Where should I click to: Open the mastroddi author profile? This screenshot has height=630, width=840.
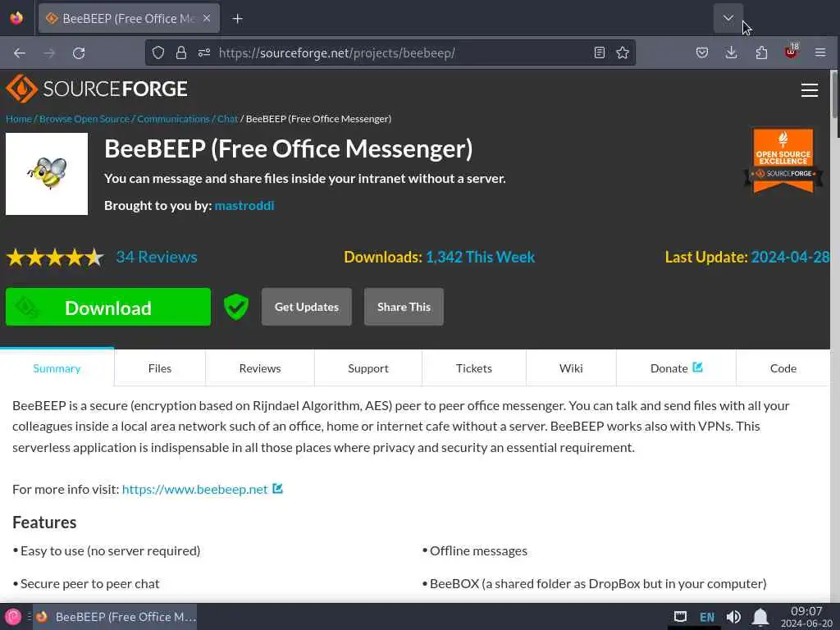click(244, 206)
